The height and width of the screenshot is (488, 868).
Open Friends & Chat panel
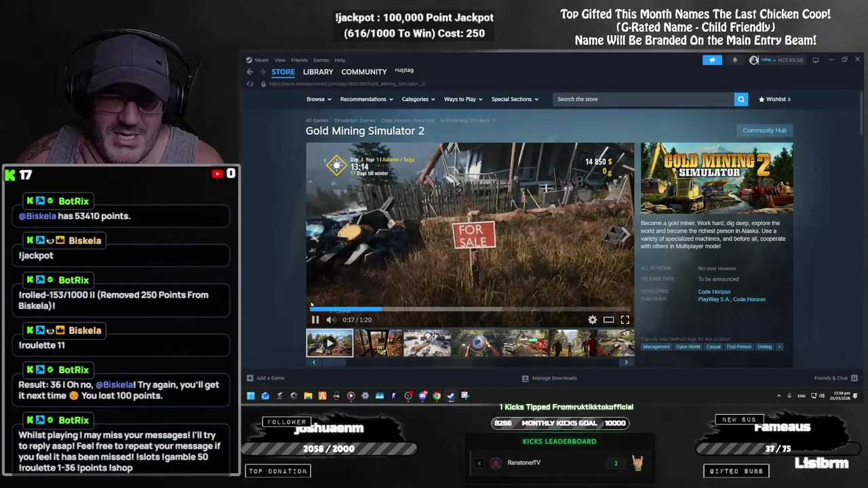835,378
